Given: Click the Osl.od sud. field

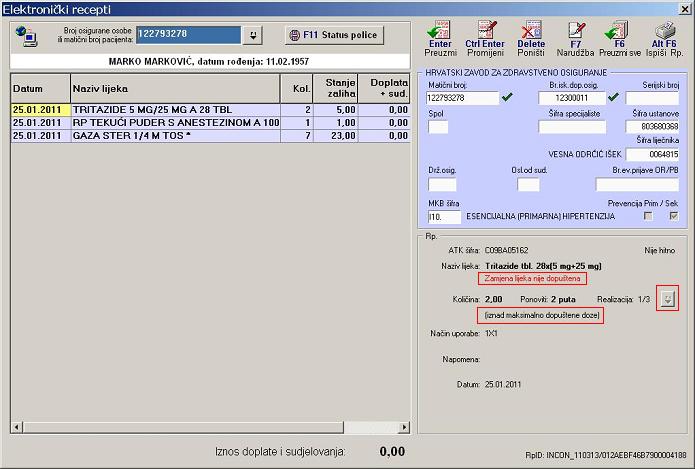Looking at the screenshot, I should pyautogui.click(x=528, y=184).
